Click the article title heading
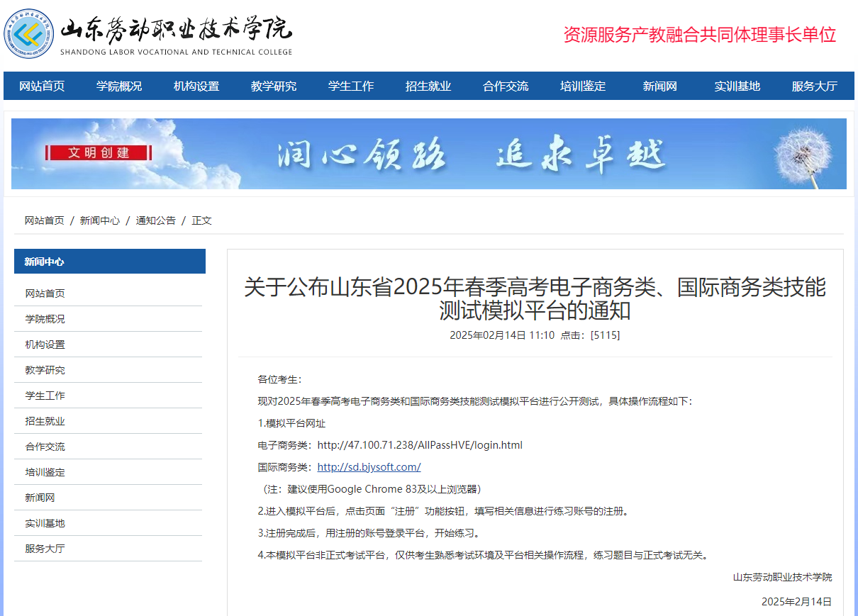The width and height of the screenshot is (858, 616). (x=535, y=298)
